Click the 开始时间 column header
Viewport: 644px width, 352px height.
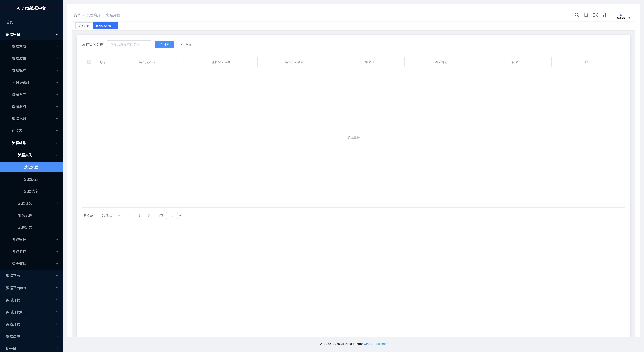[368, 62]
